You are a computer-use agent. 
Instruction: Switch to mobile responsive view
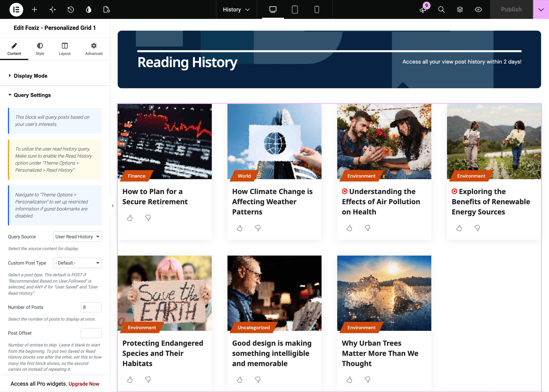point(317,9)
